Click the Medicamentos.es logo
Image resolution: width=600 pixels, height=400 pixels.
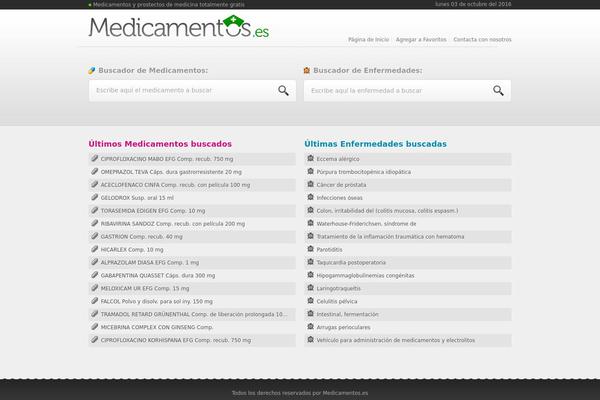[x=179, y=27]
